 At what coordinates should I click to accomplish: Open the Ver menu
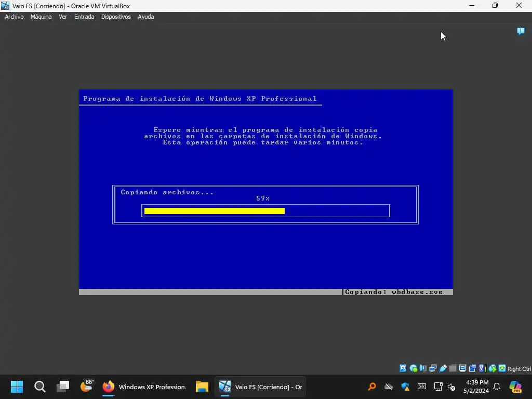[63, 17]
